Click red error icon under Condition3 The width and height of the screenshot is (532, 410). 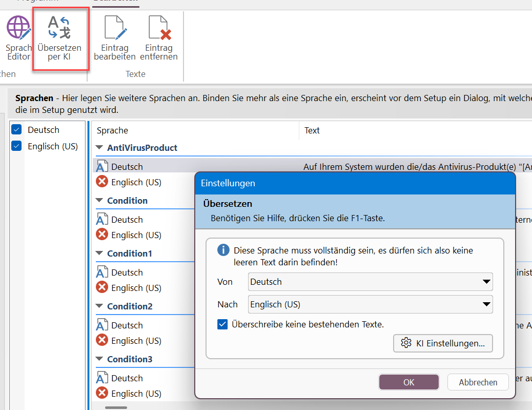click(102, 393)
